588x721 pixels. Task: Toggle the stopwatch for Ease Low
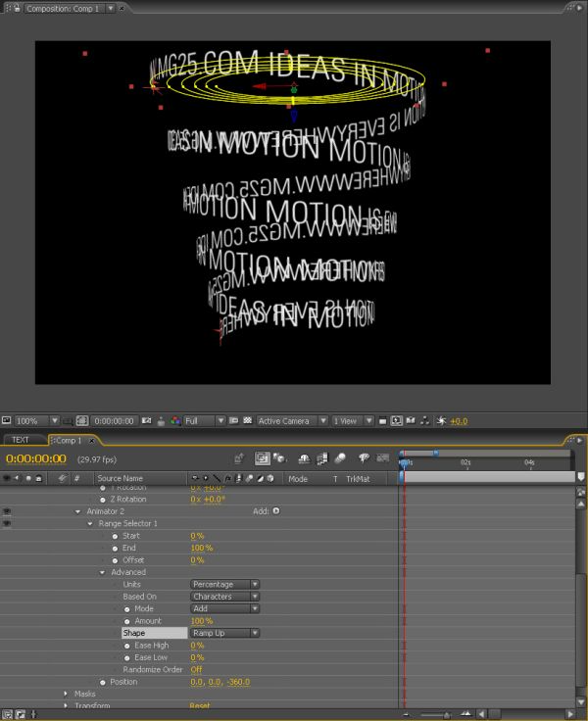click(x=127, y=658)
